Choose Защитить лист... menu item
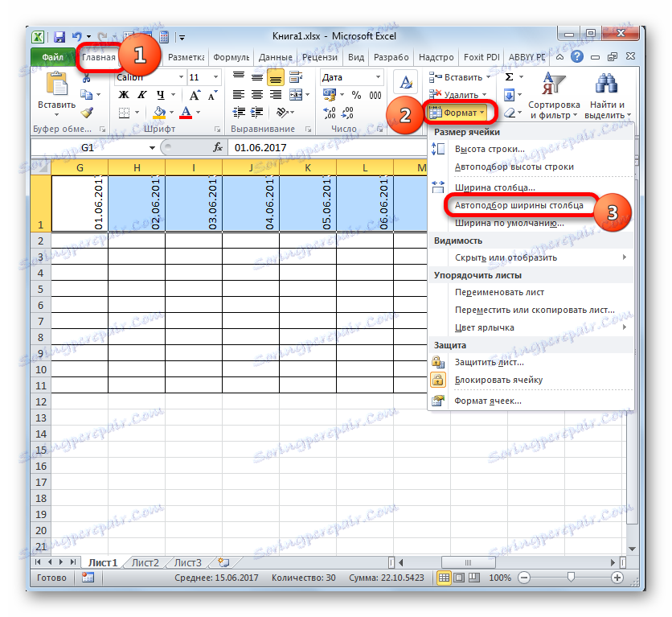Screen dimensions: 672x617 [489, 362]
